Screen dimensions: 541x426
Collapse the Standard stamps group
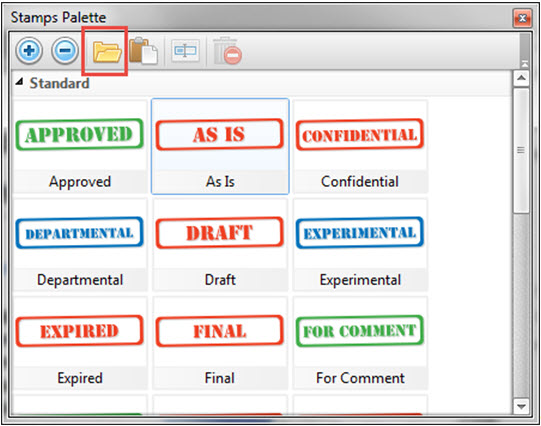click(19, 82)
